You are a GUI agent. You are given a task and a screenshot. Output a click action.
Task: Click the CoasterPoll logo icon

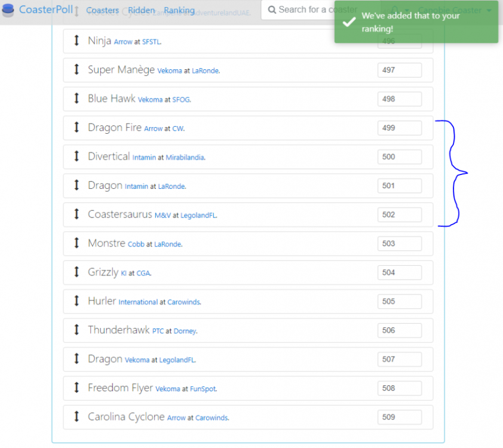pyautogui.click(x=8, y=10)
